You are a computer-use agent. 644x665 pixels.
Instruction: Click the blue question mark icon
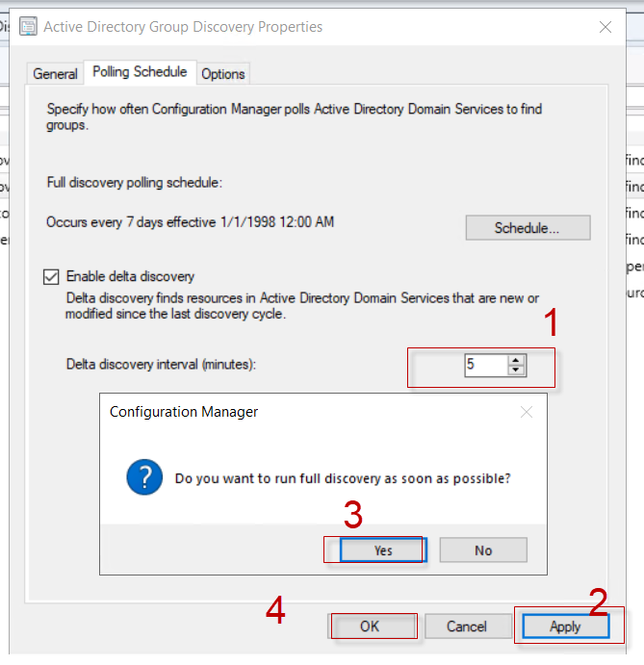144,477
